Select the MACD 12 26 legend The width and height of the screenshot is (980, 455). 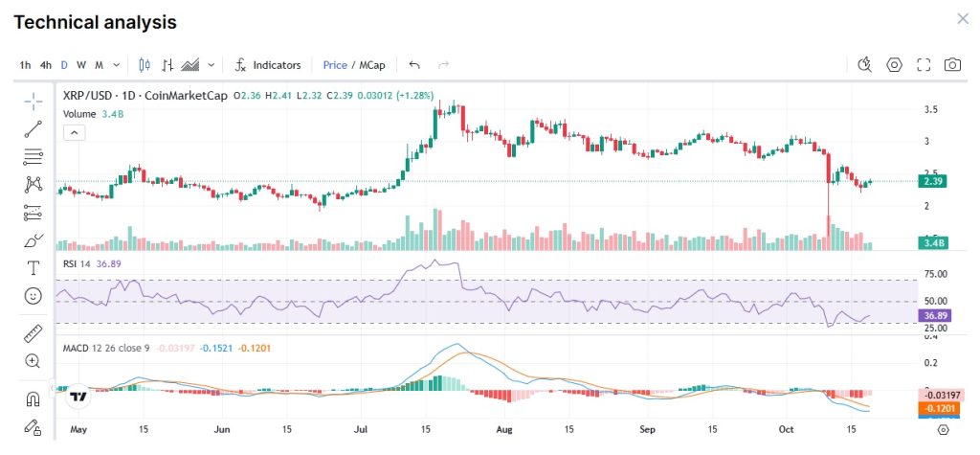pyautogui.click(x=106, y=348)
